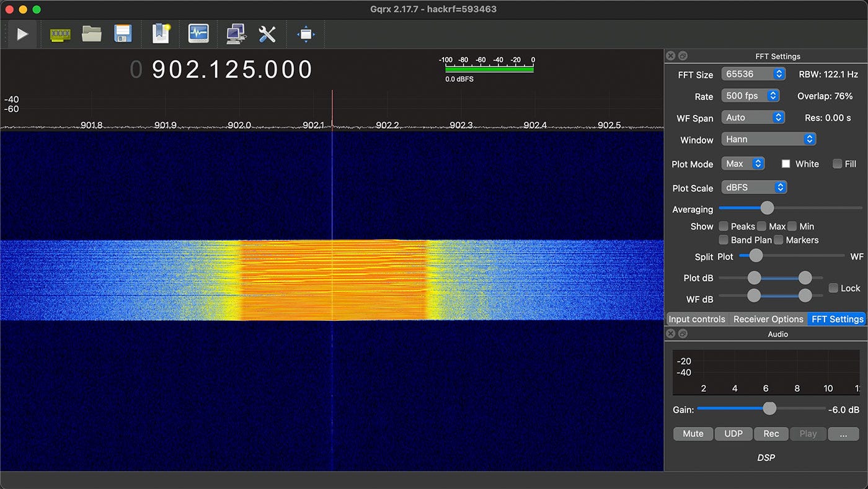
Task: Save settings using the floppy disk icon
Action: point(123,34)
